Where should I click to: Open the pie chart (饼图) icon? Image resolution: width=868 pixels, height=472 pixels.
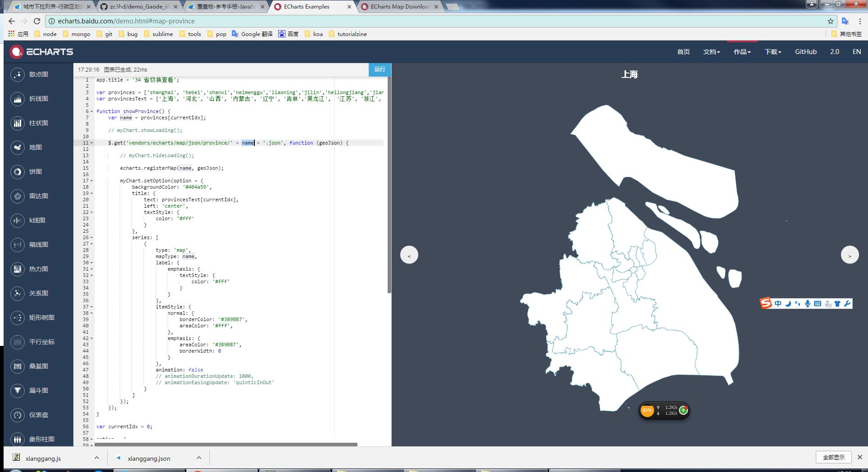18,172
